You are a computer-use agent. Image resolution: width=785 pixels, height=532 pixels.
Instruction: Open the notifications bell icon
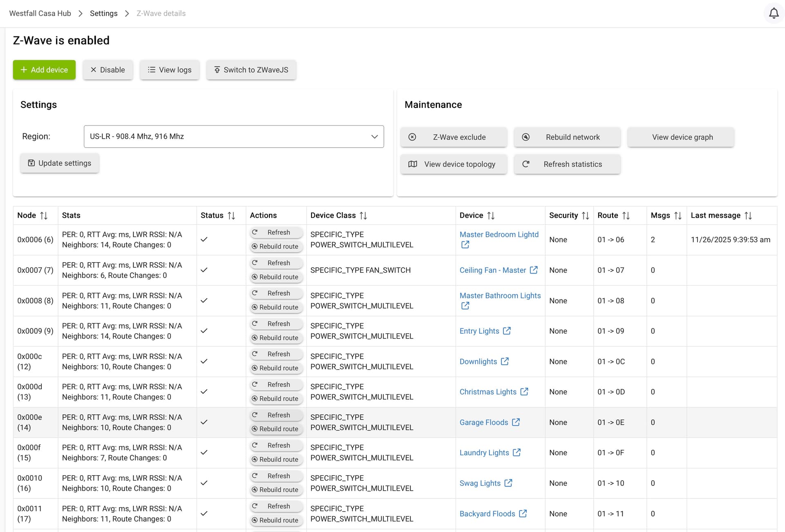point(774,13)
